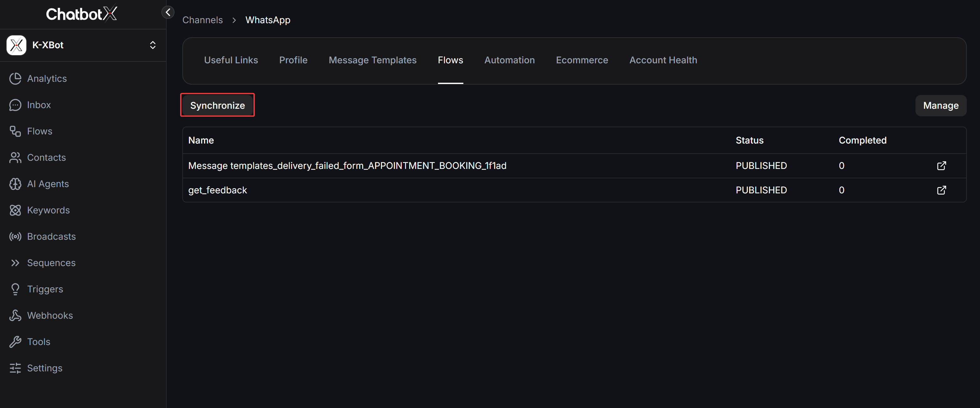
Task: Open Keywords text in the sidebar
Action: pos(48,210)
